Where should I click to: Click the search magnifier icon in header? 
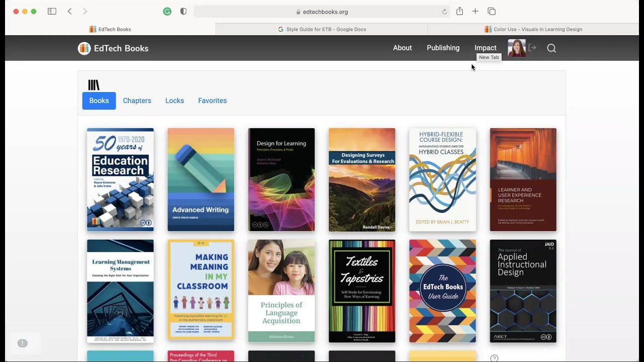[551, 48]
